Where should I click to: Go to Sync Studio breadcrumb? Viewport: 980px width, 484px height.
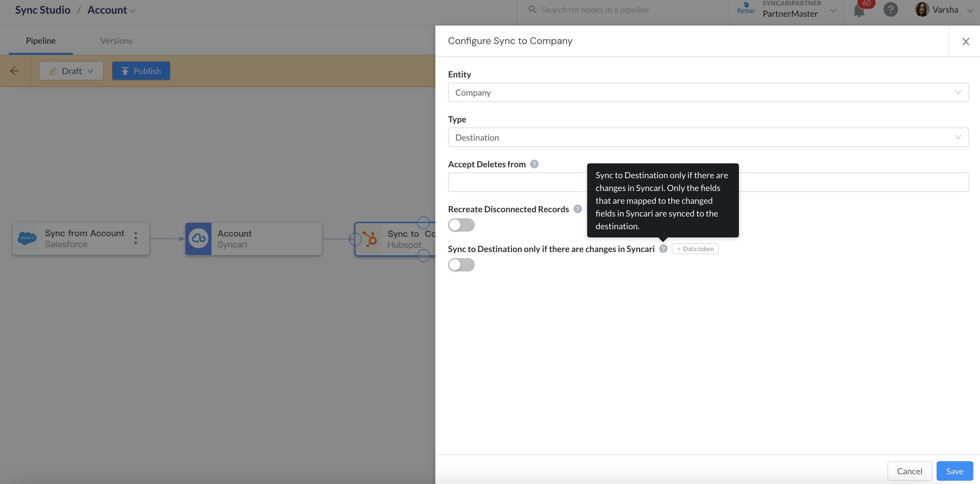point(43,10)
